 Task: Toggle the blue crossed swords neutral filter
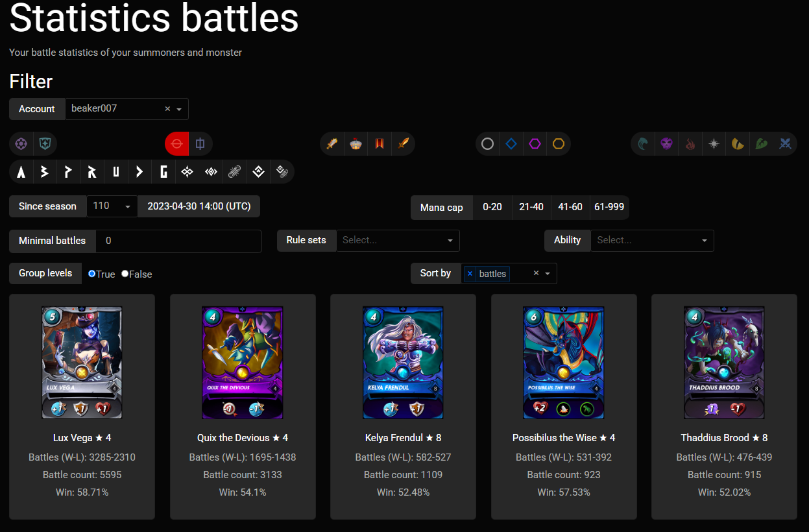click(x=785, y=143)
